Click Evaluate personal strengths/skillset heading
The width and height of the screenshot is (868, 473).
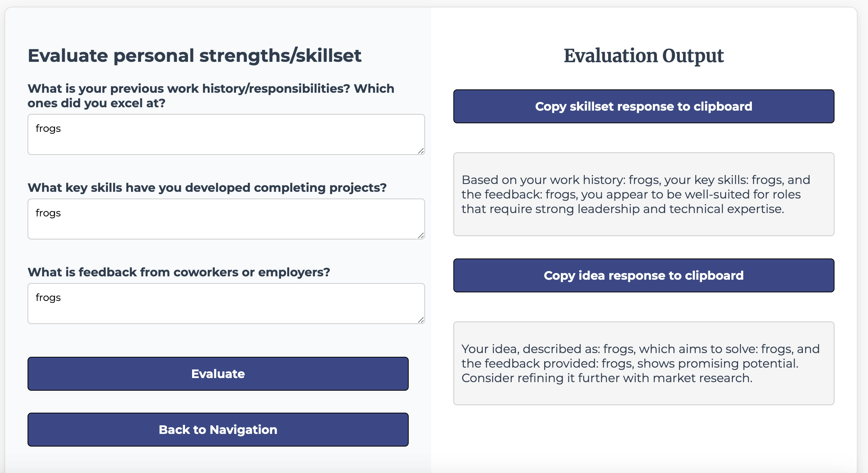[x=194, y=56]
